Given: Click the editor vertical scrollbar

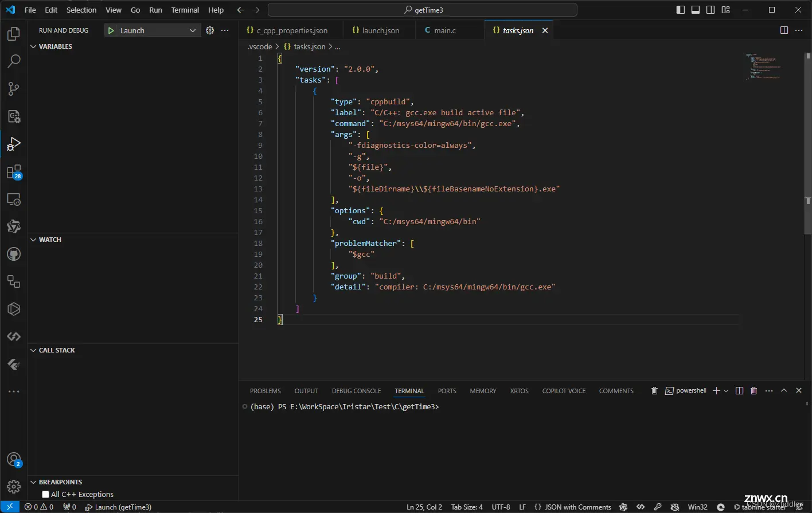Looking at the screenshot, I should [807, 143].
